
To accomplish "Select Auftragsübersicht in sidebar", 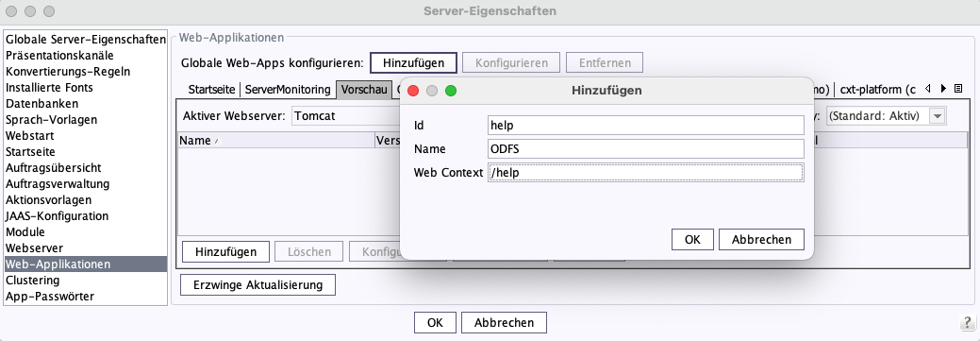I will click(x=86, y=168).
